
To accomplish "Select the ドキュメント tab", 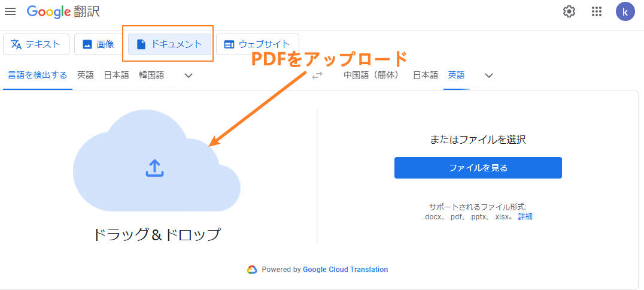I will point(169,44).
